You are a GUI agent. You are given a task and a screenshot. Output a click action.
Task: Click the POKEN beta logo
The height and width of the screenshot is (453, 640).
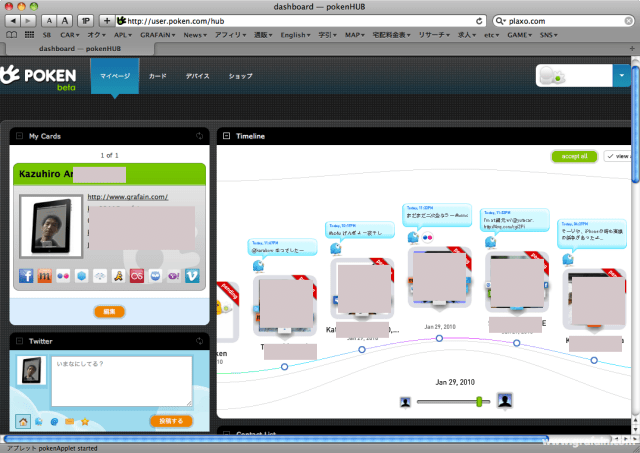pyautogui.click(x=38, y=78)
